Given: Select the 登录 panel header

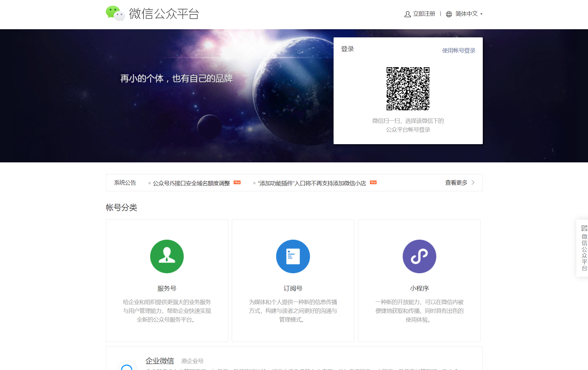Looking at the screenshot, I should pyautogui.click(x=347, y=49).
